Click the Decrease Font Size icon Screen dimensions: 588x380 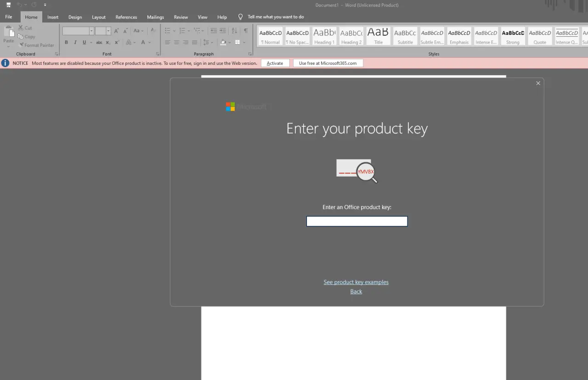125,31
